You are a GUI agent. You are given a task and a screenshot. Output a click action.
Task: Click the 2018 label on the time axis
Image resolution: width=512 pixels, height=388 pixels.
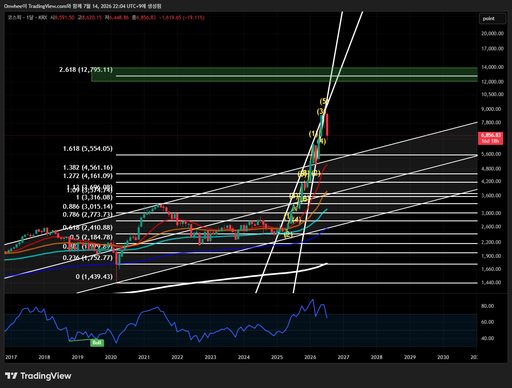pos(44,357)
